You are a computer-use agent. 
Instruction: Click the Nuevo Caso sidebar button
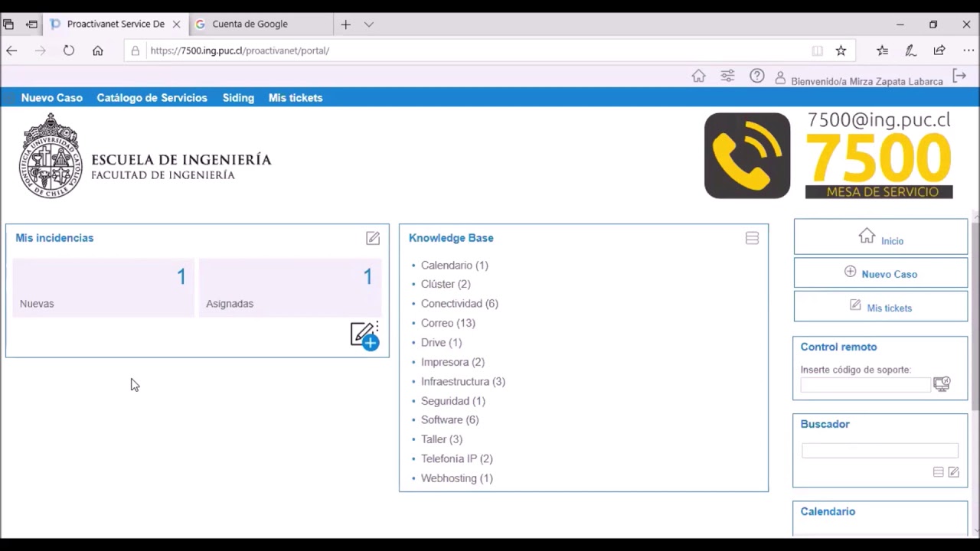(x=880, y=272)
